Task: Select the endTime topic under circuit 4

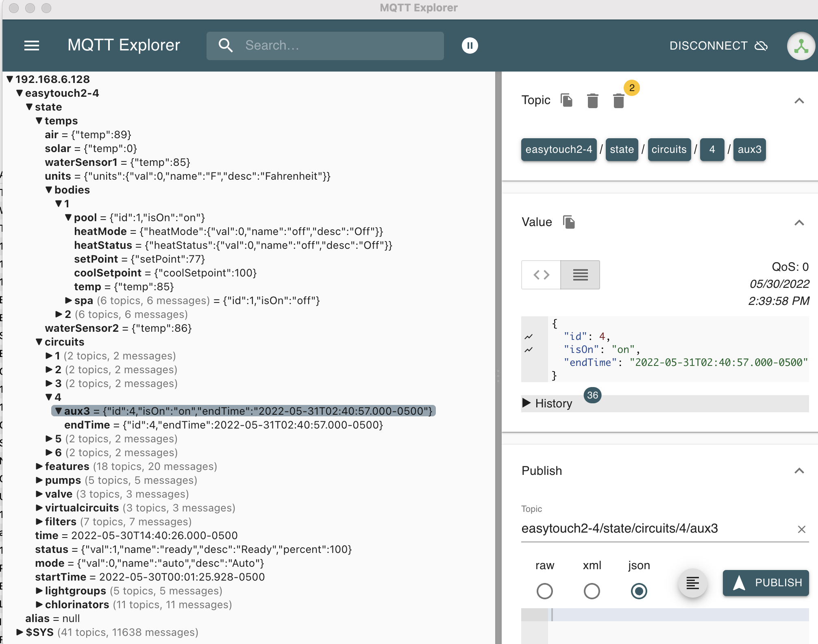Action: point(224,425)
